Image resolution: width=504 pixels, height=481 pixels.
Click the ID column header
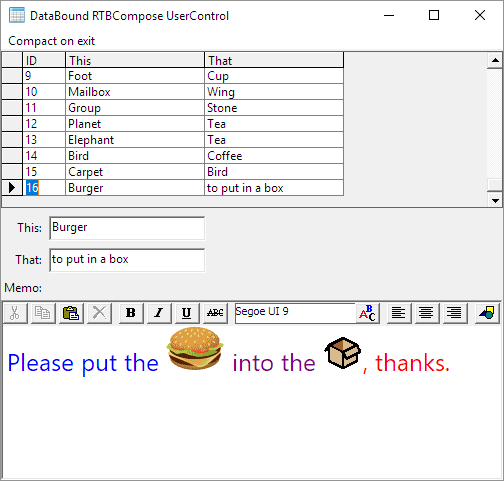pos(44,60)
